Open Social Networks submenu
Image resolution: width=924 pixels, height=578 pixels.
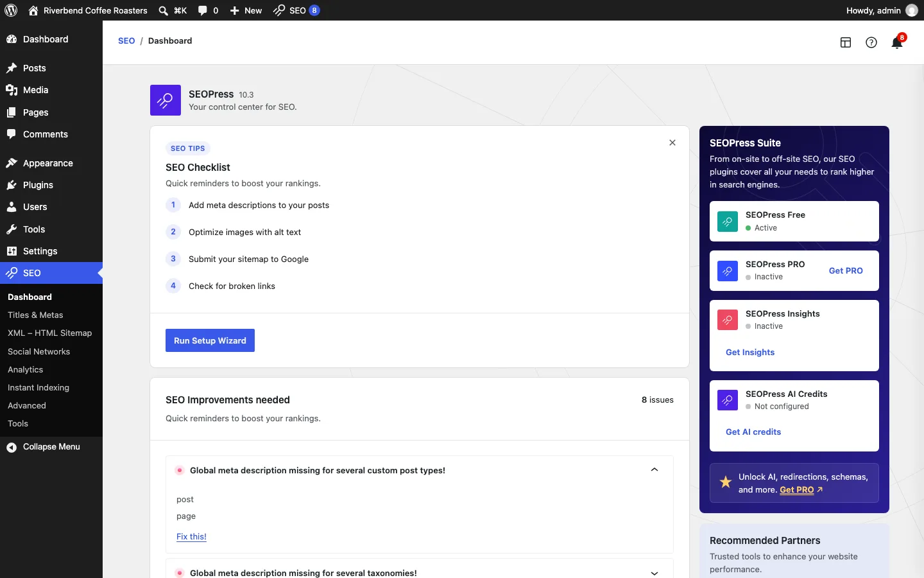point(39,351)
